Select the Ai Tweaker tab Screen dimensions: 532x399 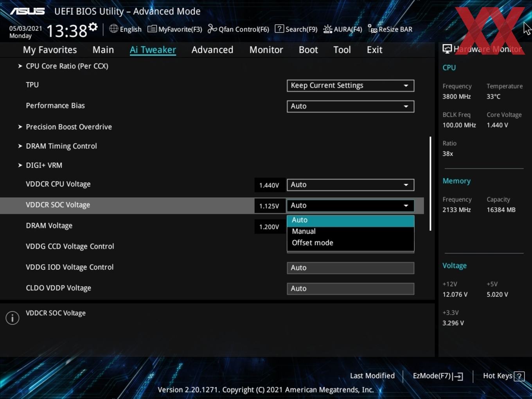coord(153,50)
